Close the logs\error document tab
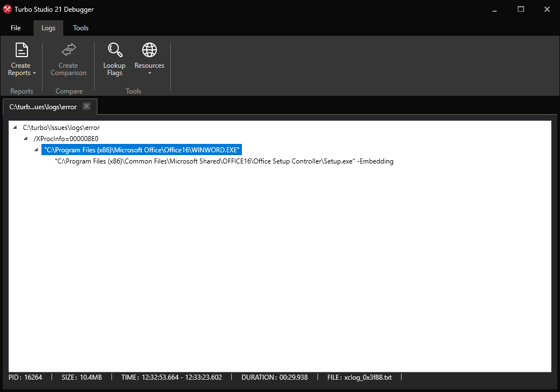The height and width of the screenshot is (392, 560). 86,106
